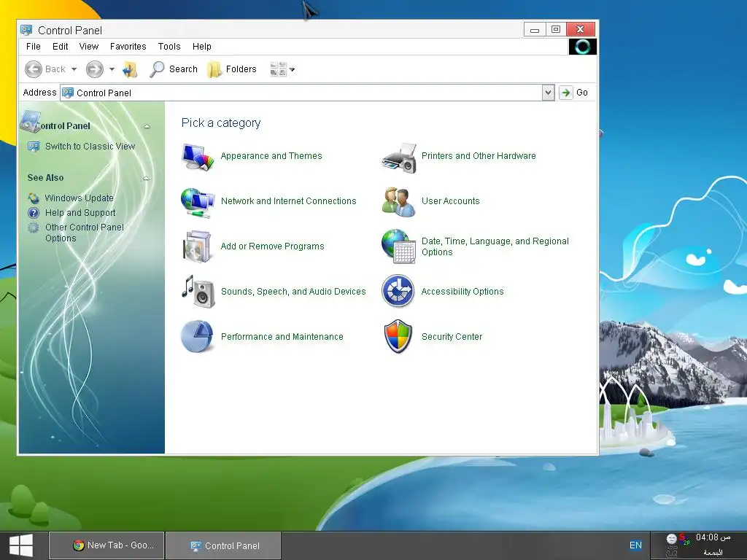The height and width of the screenshot is (560, 747).
Task: Open the User Accounts people icon
Action: (x=399, y=202)
